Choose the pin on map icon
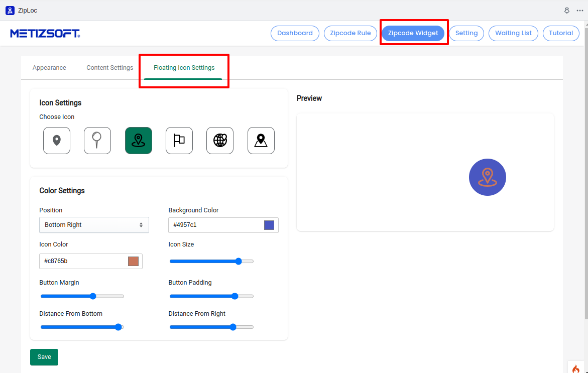This screenshot has height=373, width=588. pyautogui.click(x=261, y=141)
